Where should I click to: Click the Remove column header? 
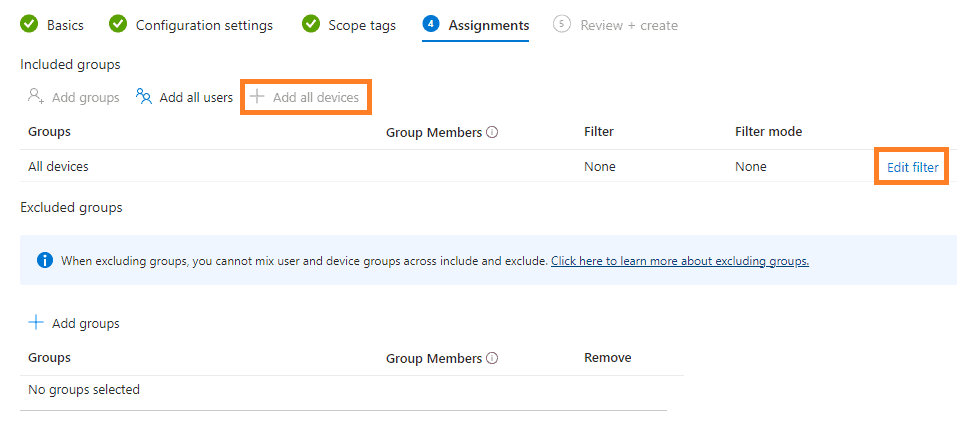(x=607, y=358)
